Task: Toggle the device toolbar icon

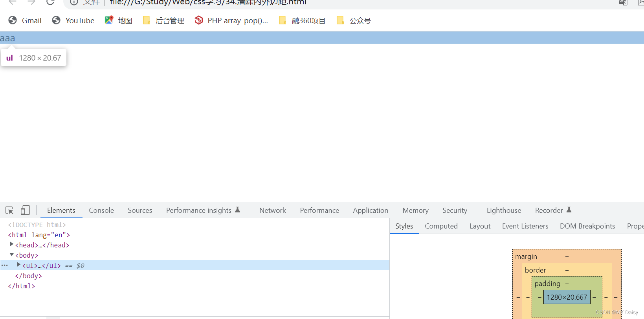Action: pyautogui.click(x=25, y=210)
